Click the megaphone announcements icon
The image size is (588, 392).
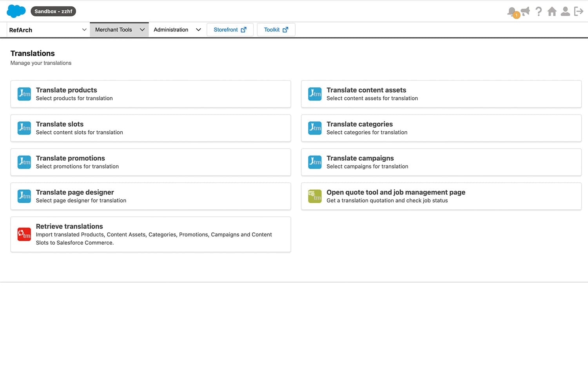525,11
